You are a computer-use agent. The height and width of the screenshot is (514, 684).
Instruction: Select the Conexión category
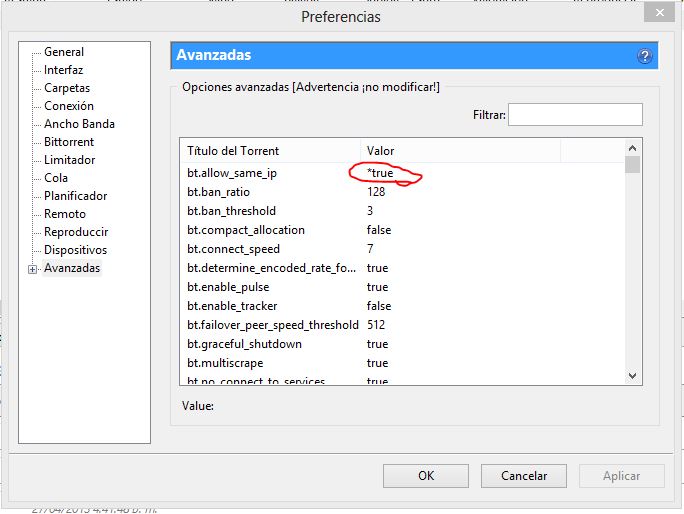pyautogui.click(x=68, y=106)
